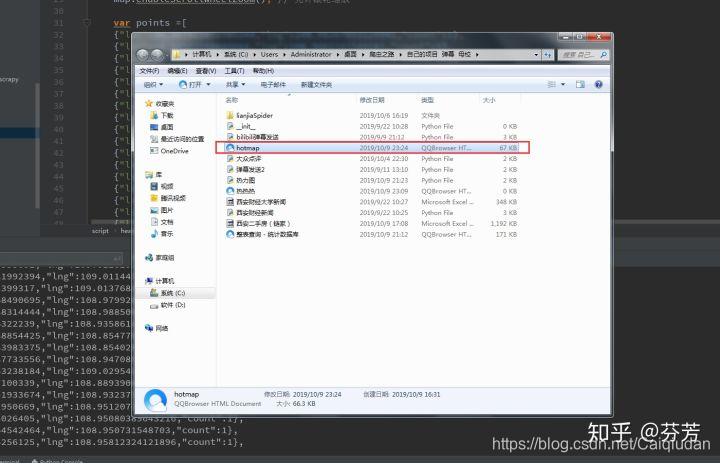The image size is (720, 463).
Task: Toggle the preview pane icon
Action: coord(580,84)
